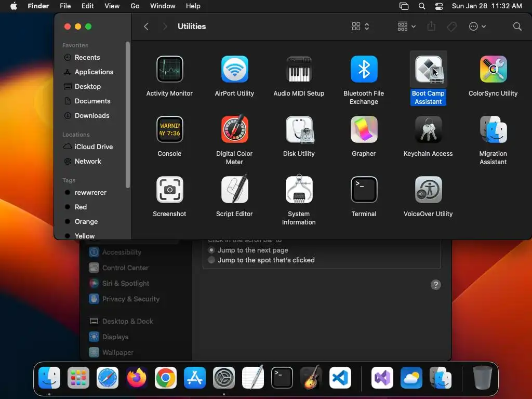
Task: Select the Migration Assistant icon in Utilities
Action: [493, 129]
